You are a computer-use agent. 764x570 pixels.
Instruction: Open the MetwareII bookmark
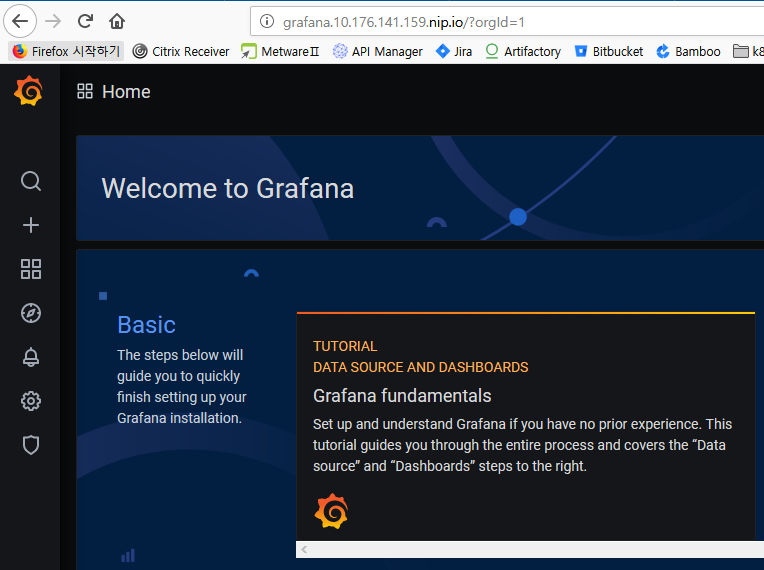click(281, 51)
